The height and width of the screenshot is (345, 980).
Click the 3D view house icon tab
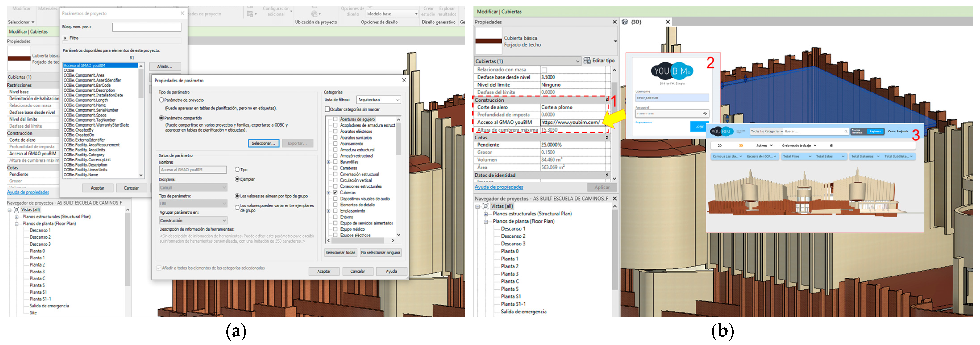625,22
